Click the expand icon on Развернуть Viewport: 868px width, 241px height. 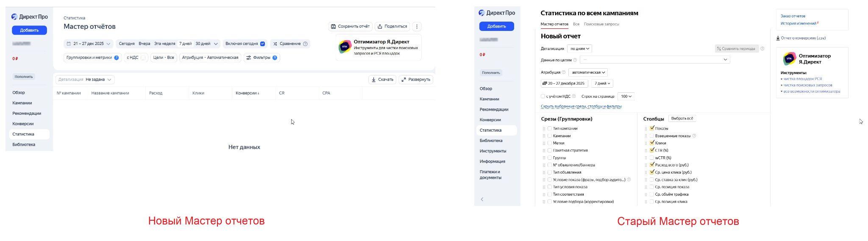click(x=404, y=80)
